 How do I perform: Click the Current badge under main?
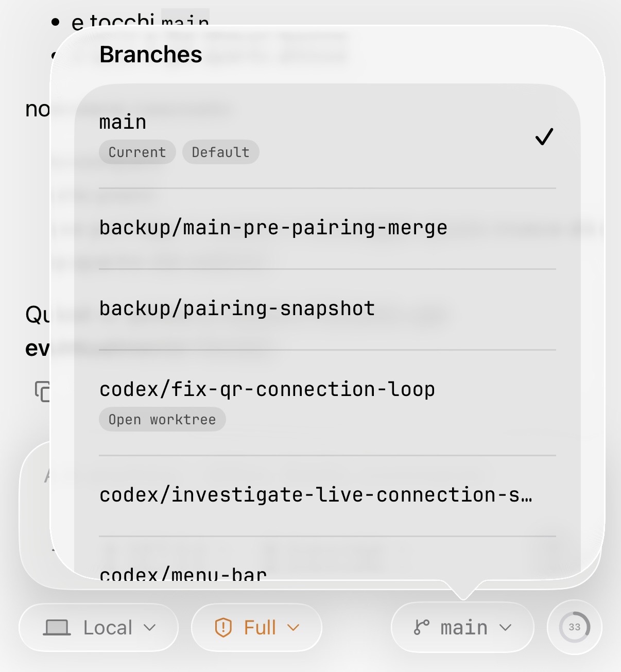point(136,152)
